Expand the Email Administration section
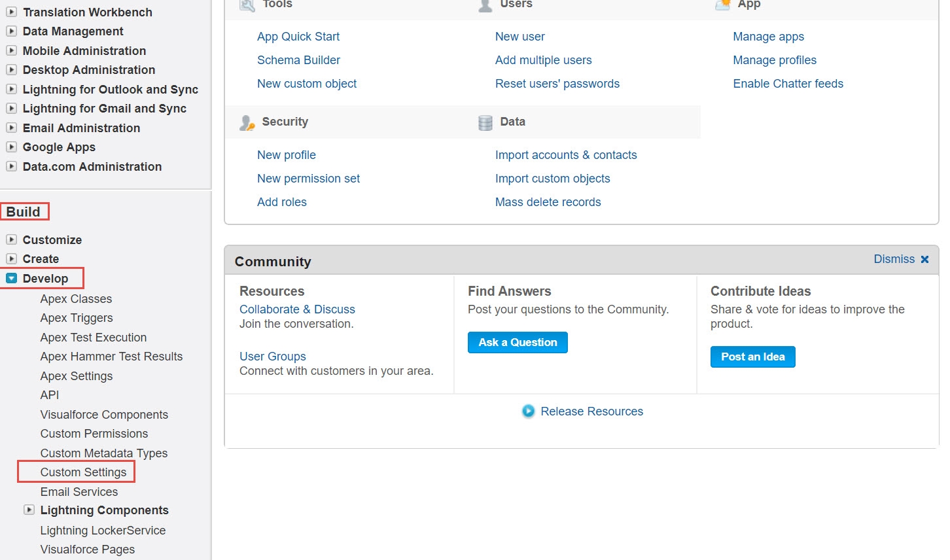The height and width of the screenshot is (560, 950). [11, 128]
